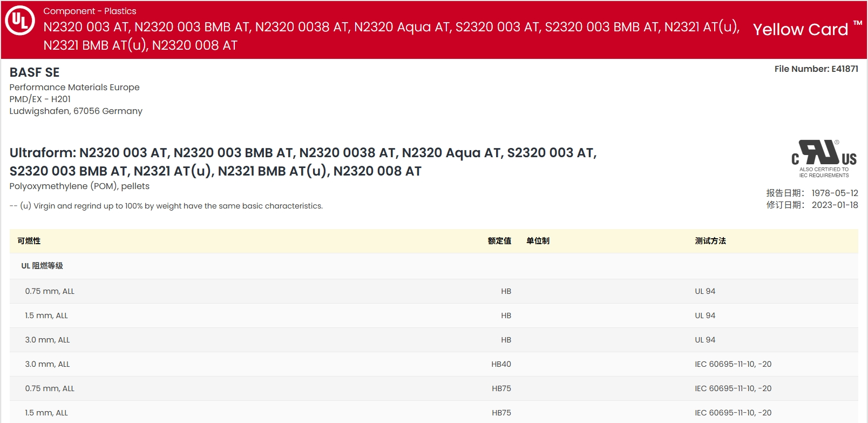Select '3.0 mm, ALL' row with HB40 rating
This screenshot has width=868, height=423.
click(x=433, y=364)
